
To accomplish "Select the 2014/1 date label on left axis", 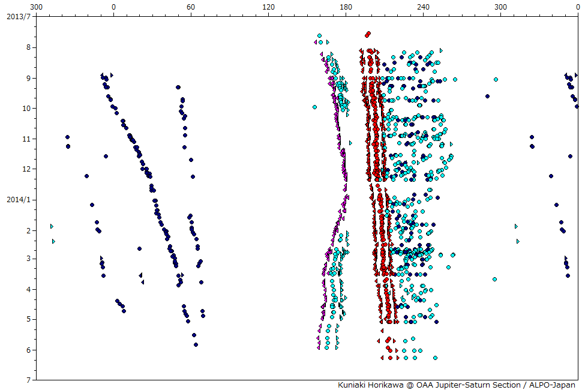I will pyautogui.click(x=19, y=200).
